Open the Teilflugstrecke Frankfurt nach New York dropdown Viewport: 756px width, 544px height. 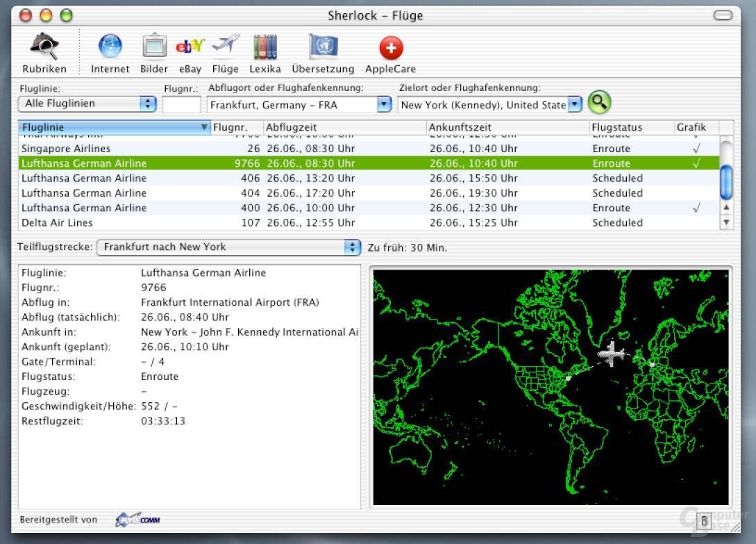(228, 247)
